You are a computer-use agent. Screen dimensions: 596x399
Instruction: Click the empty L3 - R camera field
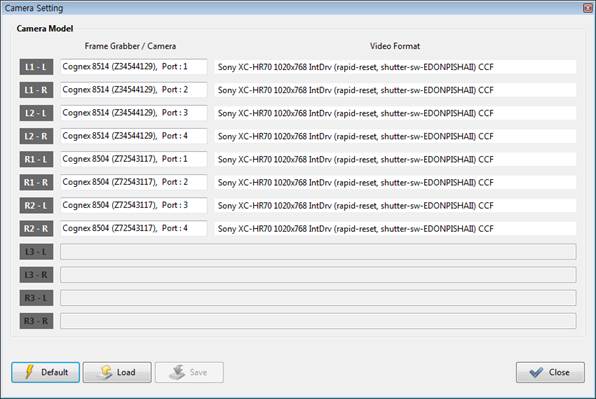point(318,275)
